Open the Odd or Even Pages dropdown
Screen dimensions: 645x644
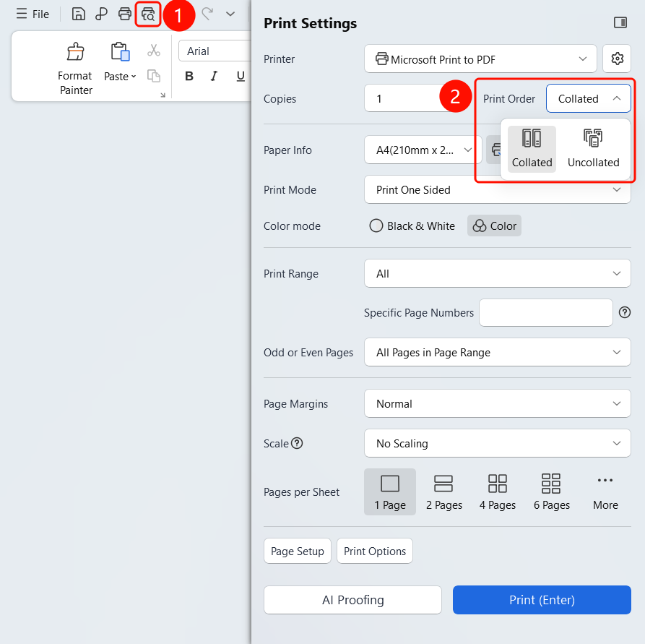(498, 352)
